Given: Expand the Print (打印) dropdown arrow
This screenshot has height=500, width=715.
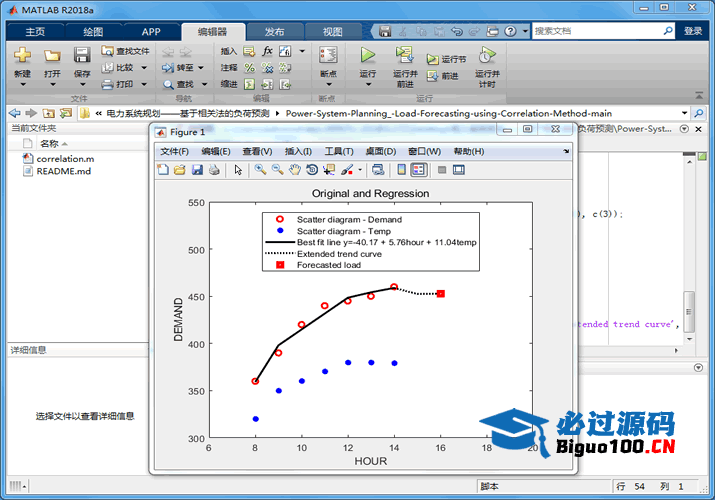Looking at the screenshot, I should coord(144,84).
